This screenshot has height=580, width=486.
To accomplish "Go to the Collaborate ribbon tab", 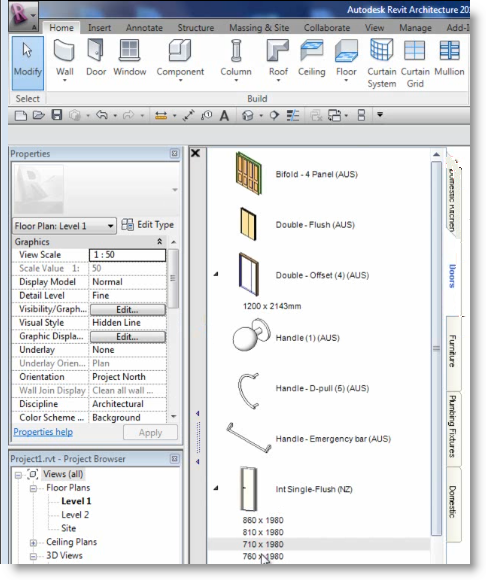I will pyautogui.click(x=327, y=28).
